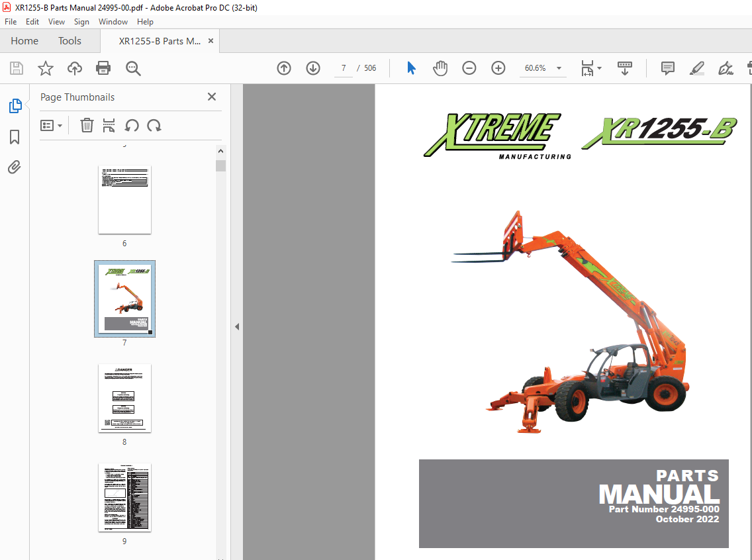
Task: Open the read mode scrolling icon
Action: click(x=624, y=68)
